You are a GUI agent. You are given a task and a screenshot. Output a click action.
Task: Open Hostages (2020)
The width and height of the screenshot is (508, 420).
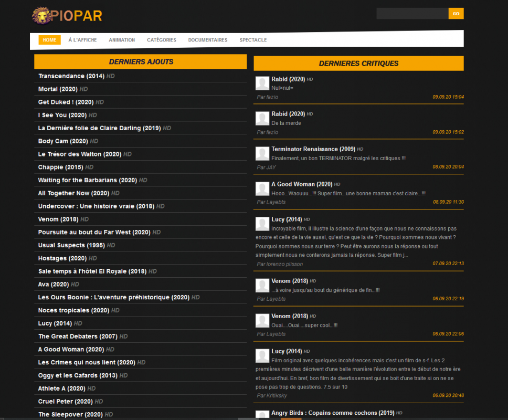(x=62, y=258)
